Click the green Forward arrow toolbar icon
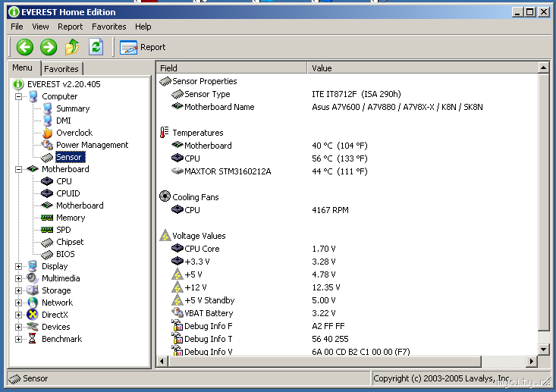556x392 pixels. [x=49, y=47]
